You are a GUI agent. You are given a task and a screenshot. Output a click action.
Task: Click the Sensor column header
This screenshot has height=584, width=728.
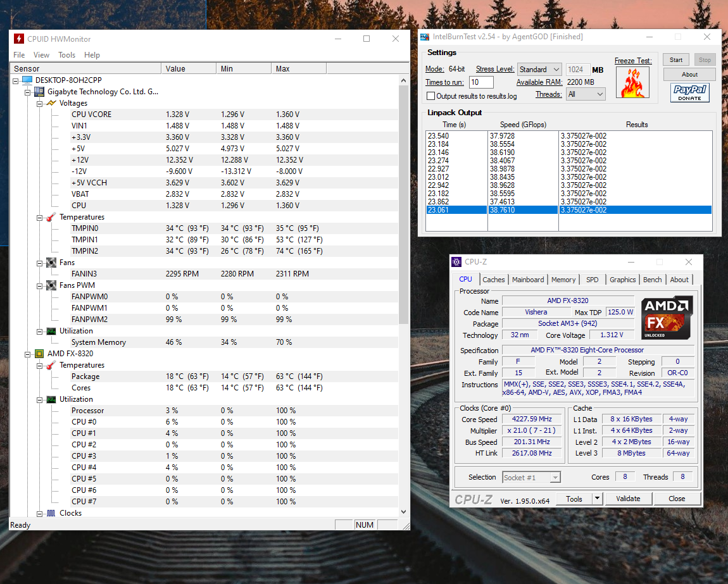pos(85,69)
